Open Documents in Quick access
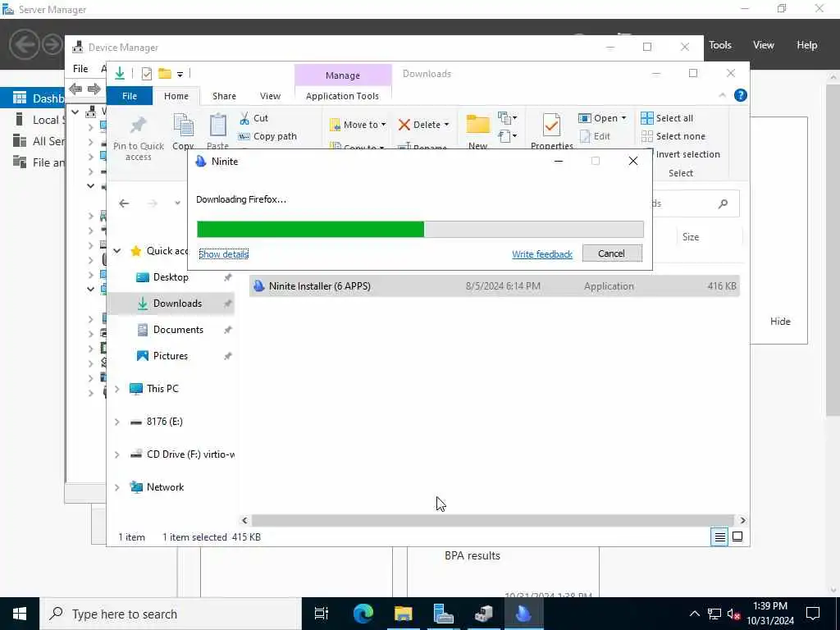The width and height of the screenshot is (840, 630). tap(178, 330)
